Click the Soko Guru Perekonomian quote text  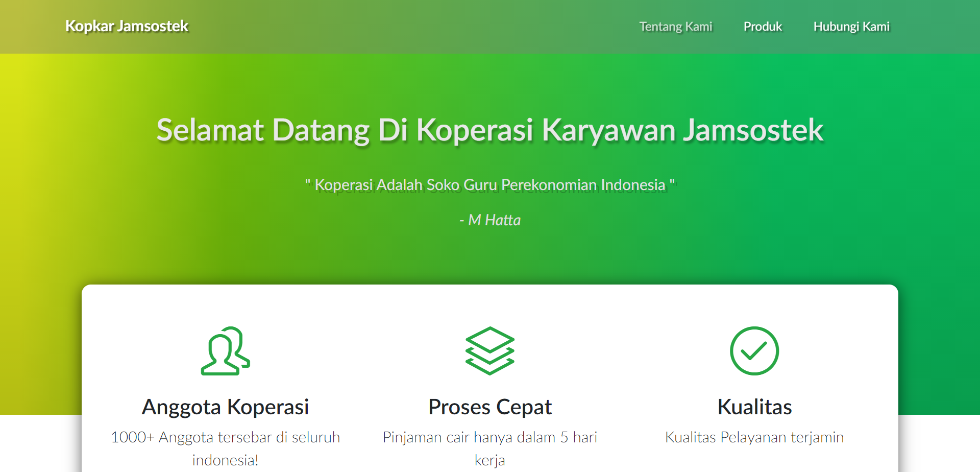click(x=489, y=185)
